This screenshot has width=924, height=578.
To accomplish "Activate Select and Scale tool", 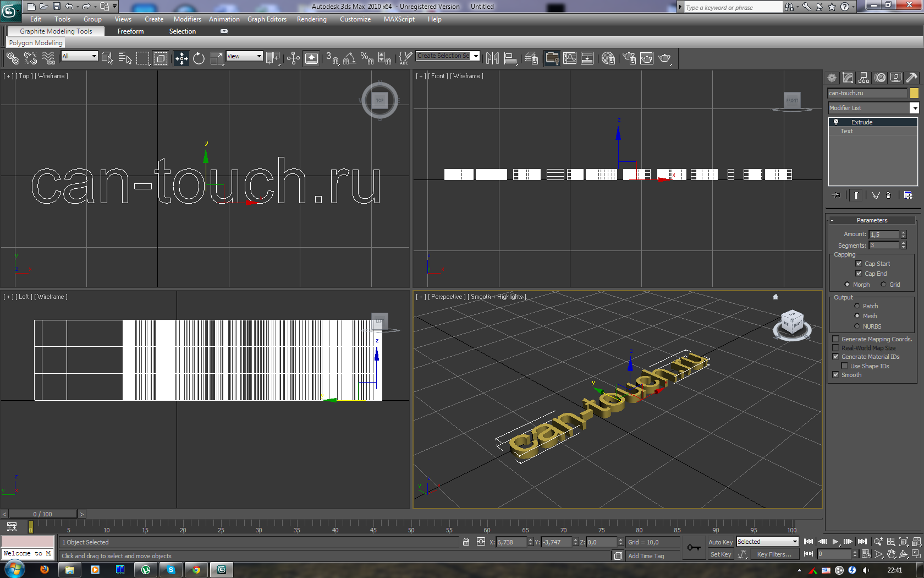I will [217, 58].
